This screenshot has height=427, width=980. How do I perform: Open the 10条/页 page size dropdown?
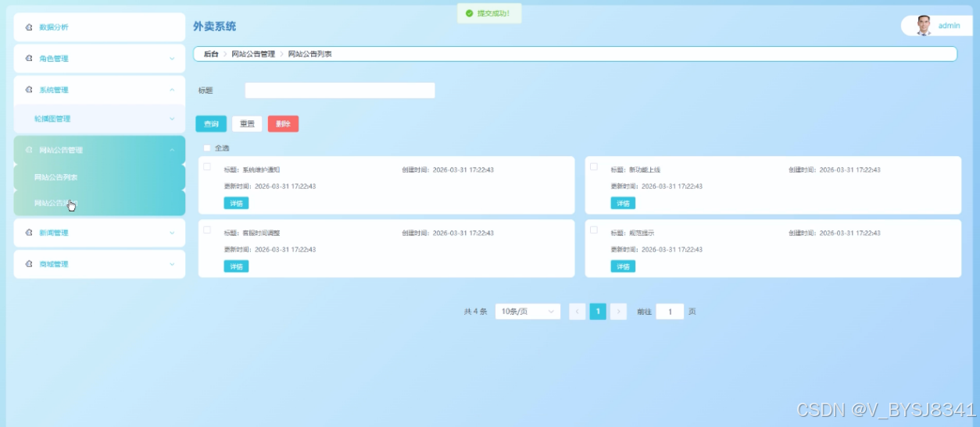click(528, 311)
